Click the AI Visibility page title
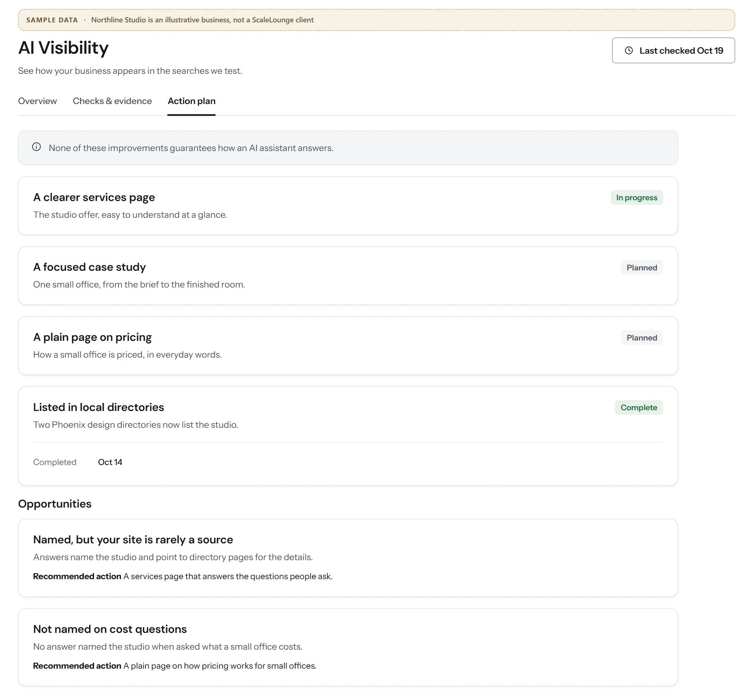This screenshot has height=700, width=753. (x=63, y=48)
